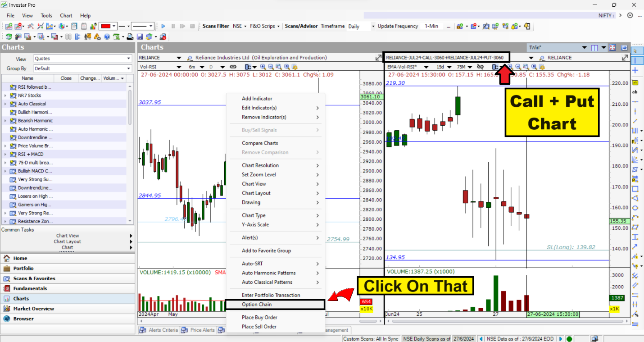Screen dimensions: 644x342
Task: Open Fundamentals in the navigation pane
Action: point(30,288)
